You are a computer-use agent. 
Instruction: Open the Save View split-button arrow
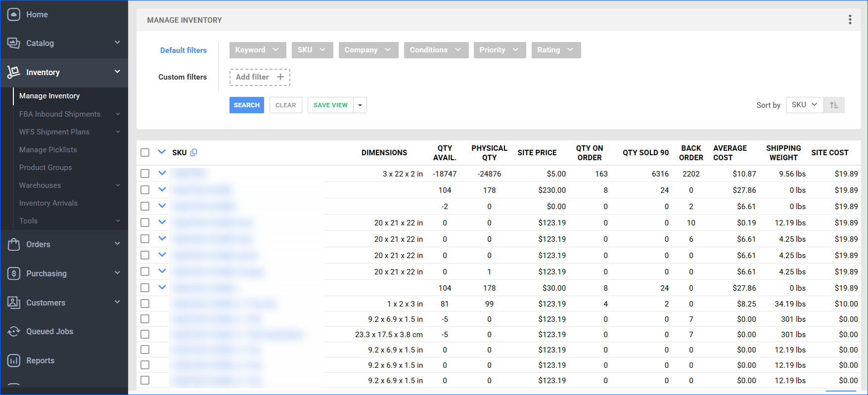[360, 105]
